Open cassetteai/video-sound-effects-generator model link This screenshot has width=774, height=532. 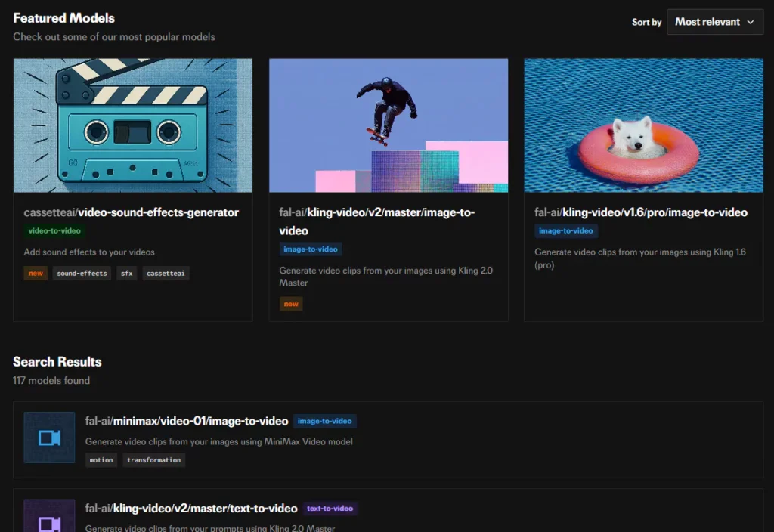tap(132, 212)
